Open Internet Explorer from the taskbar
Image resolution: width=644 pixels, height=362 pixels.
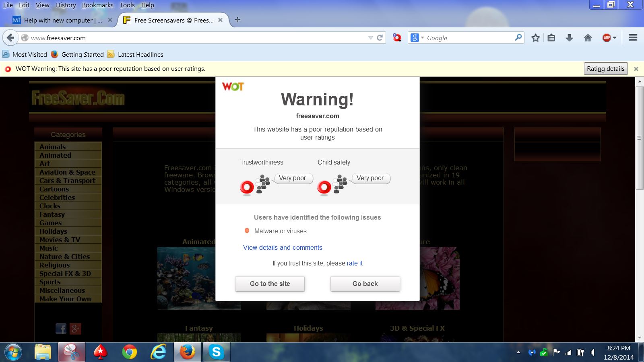[x=158, y=352]
